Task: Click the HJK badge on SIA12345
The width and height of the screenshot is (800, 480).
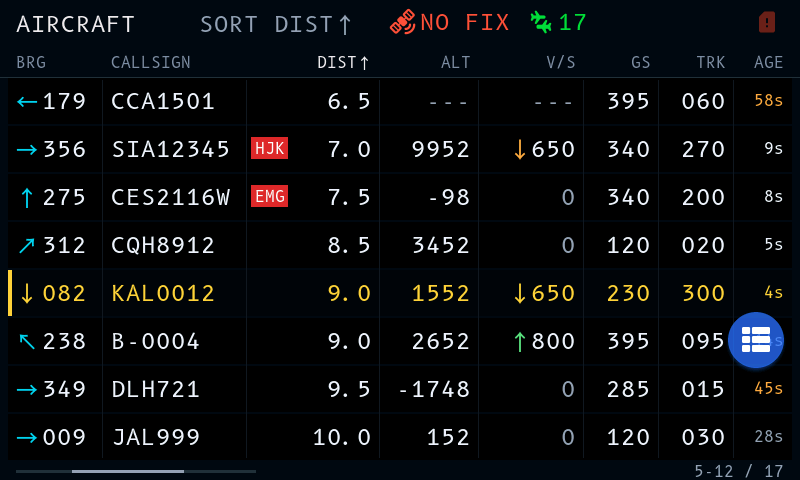Action: coord(269,148)
